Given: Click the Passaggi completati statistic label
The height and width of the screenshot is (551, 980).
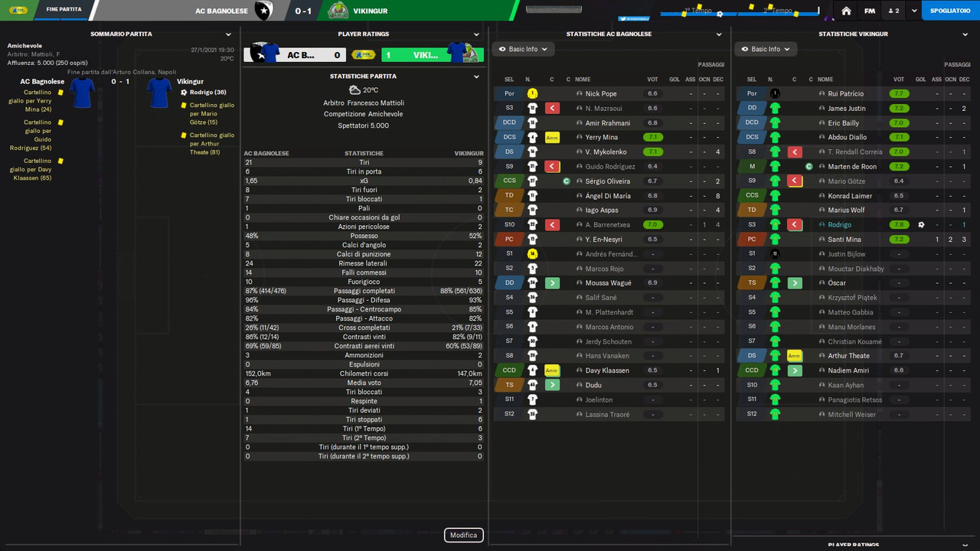Looking at the screenshot, I should point(364,292).
